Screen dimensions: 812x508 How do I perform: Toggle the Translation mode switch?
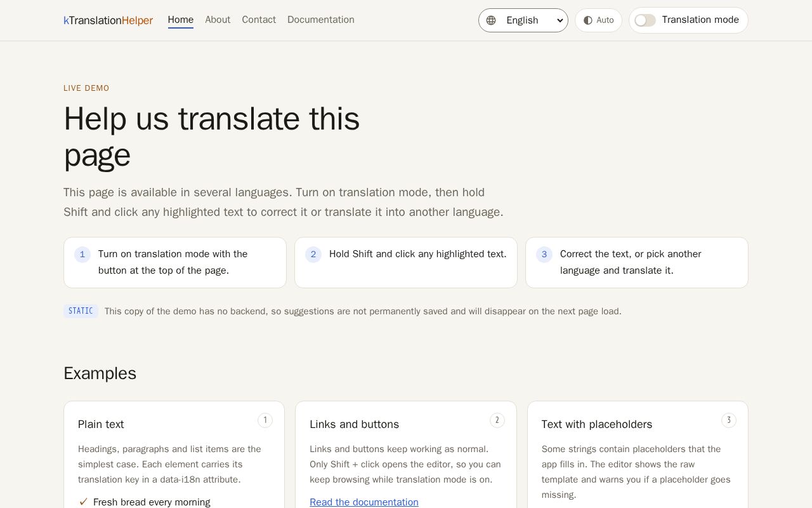click(x=645, y=20)
